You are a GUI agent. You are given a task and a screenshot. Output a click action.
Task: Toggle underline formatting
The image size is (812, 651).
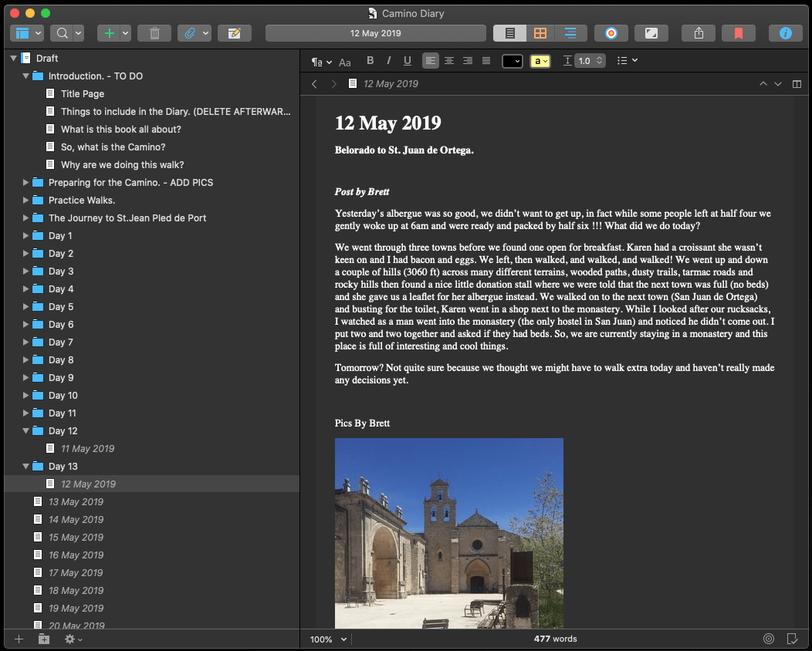point(408,60)
